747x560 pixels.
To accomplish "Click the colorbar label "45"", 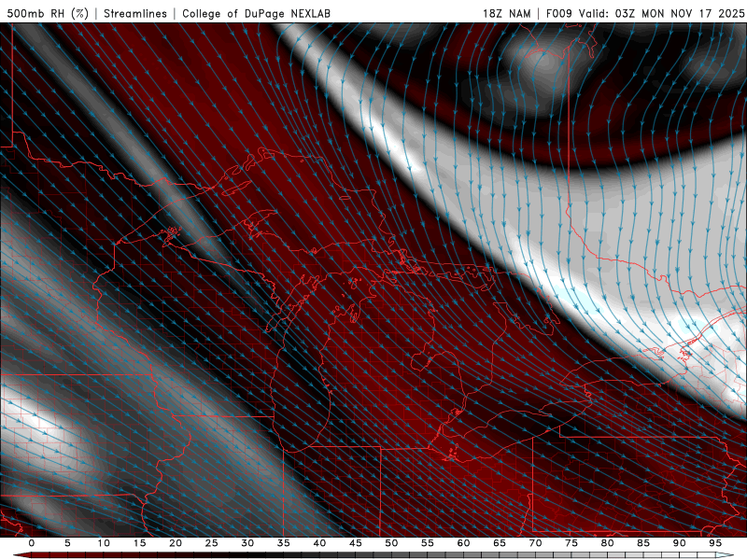I will click(356, 543).
